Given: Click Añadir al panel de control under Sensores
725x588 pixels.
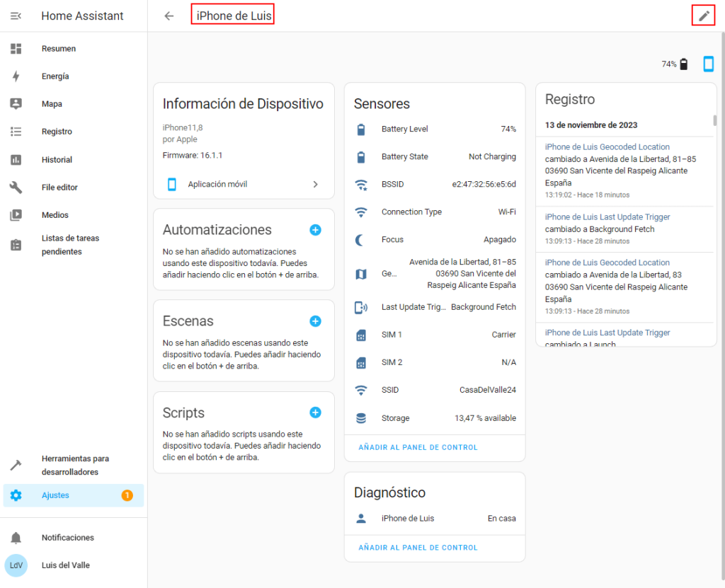Looking at the screenshot, I should click(418, 447).
